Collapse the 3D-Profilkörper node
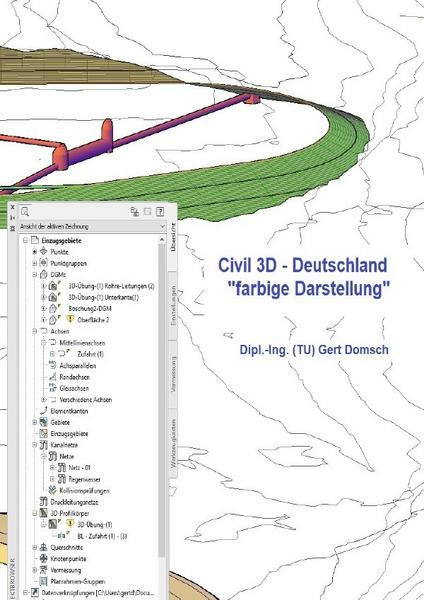The image size is (424, 600). [x=34, y=513]
